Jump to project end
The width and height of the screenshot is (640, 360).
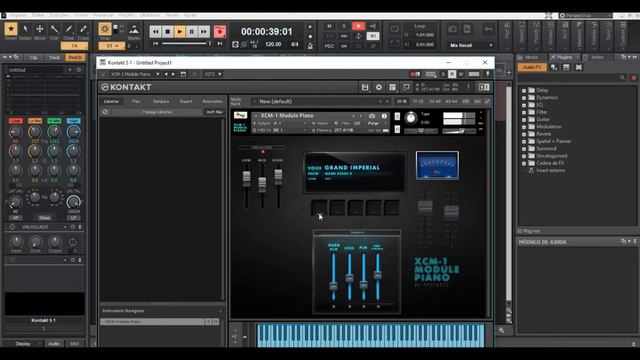point(220,43)
